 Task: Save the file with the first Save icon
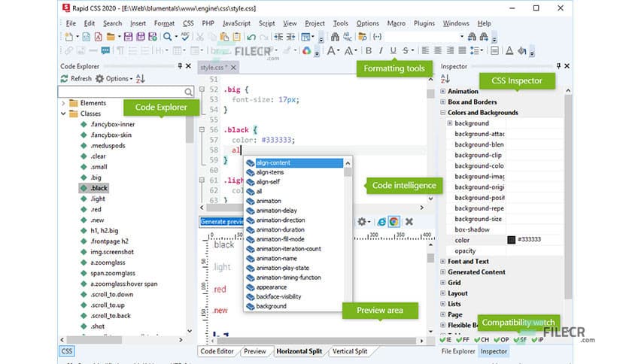pos(128,37)
